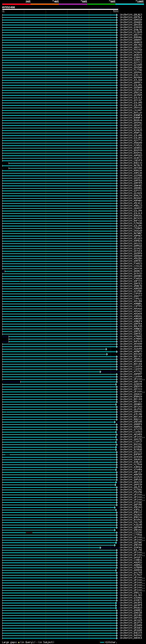Click the UniRef100_C4JA47 label

[131, 110]
